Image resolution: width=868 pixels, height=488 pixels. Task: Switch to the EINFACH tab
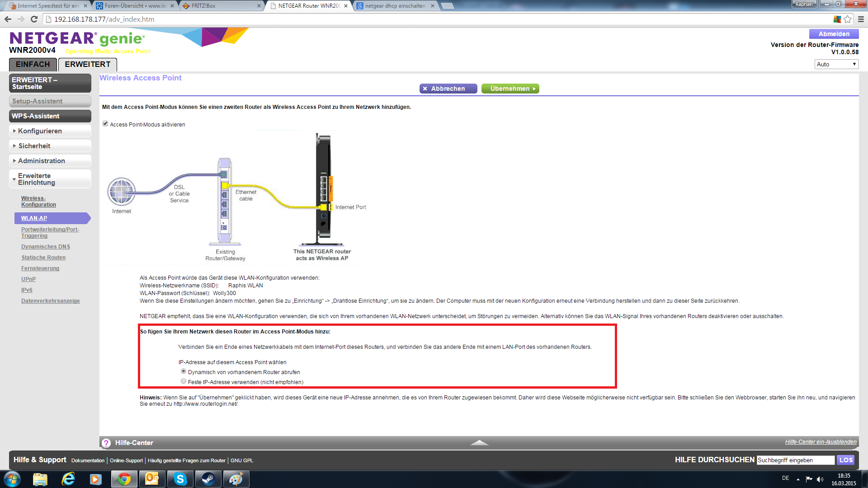tap(33, 64)
